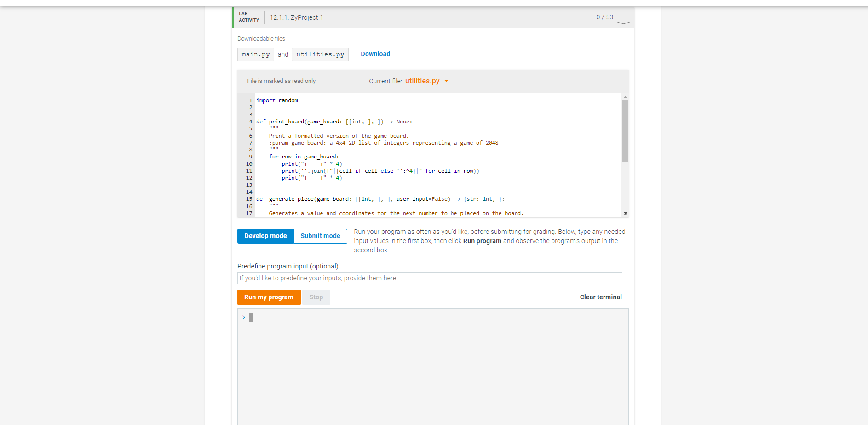Click inside the terminal at the prompt
868x425 pixels.
pyautogui.click(x=251, y=317)
